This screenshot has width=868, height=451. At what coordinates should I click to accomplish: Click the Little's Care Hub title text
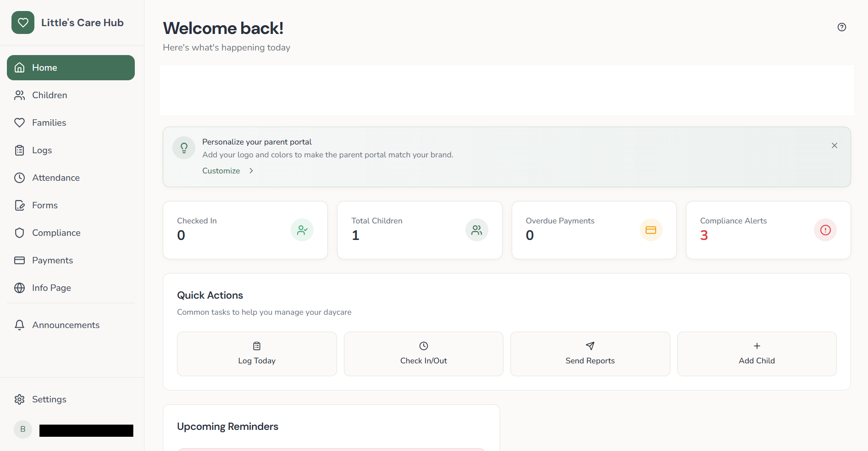pos(83,22)
